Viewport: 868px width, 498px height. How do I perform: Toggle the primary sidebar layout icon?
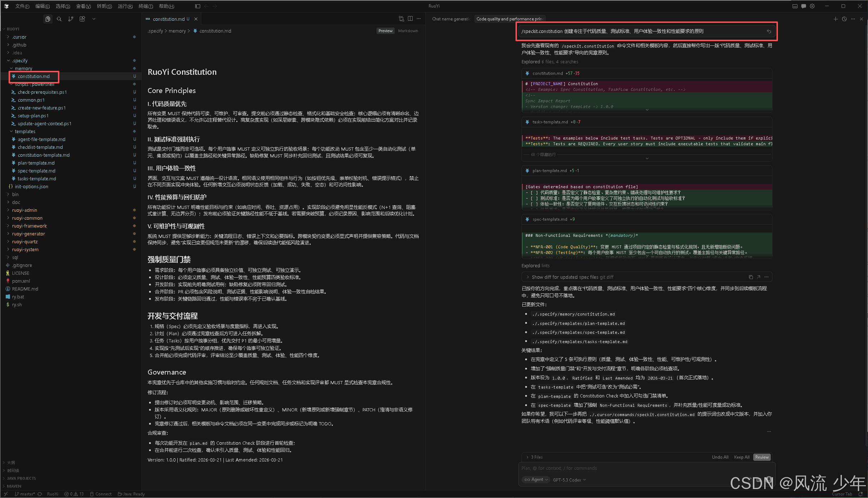tap(198, 6)
